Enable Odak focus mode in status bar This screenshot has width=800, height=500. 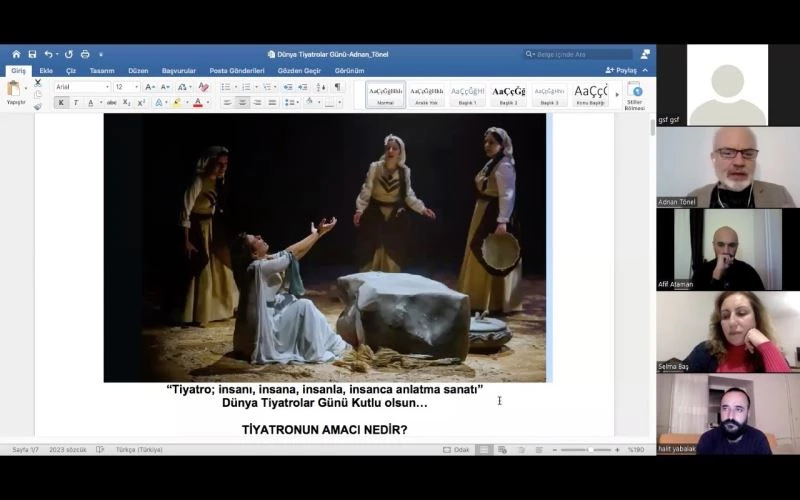tap(456, 450)
